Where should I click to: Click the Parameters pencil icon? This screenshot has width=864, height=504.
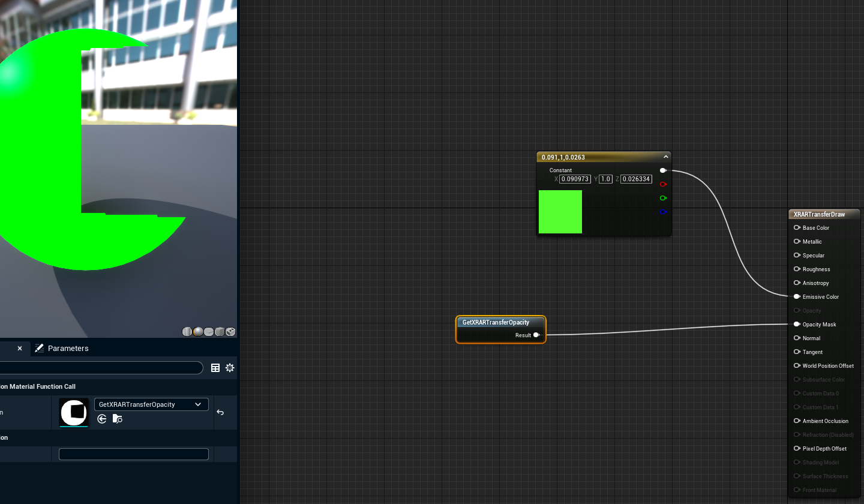click(40, 348)
